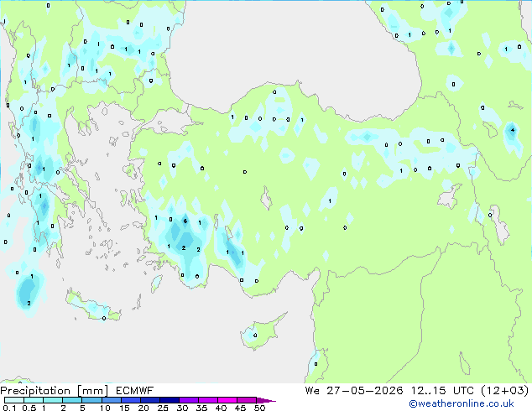This screenshot has height=411, width=532.
Task: Select the 2–5 mm legend color swatch
Action: 72,400
